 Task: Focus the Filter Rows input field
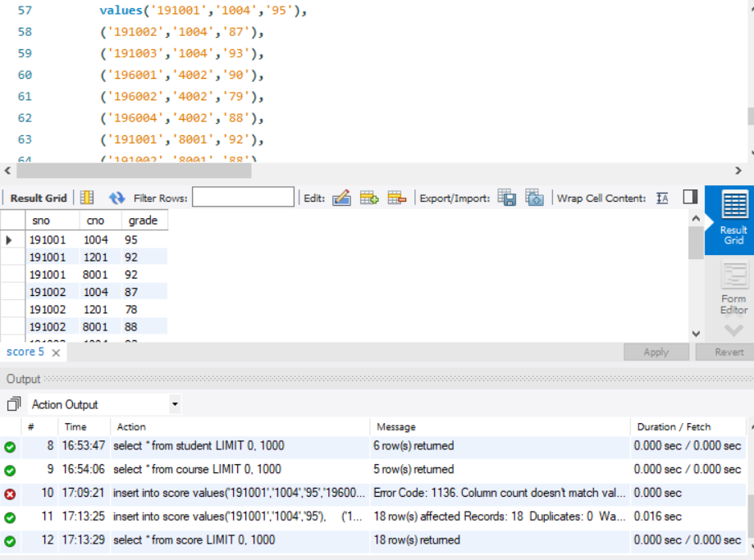(x=243, y=197)
